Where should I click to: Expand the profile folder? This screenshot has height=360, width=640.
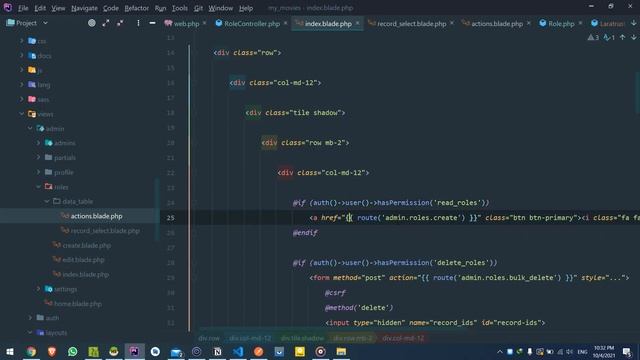click(38, 172)
